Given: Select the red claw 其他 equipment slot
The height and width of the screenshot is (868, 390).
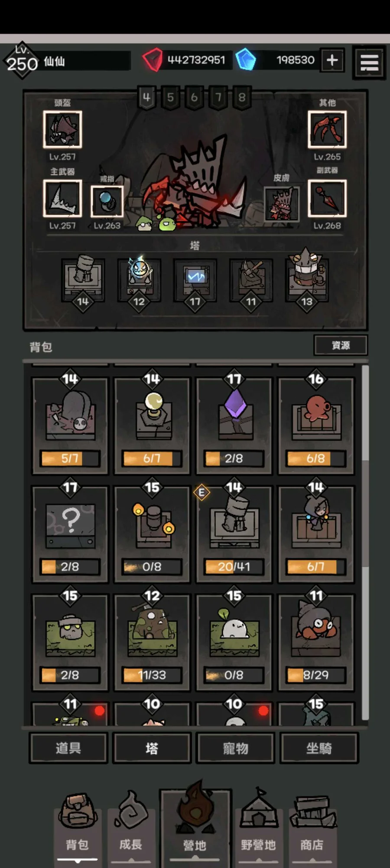Looking at the screenshot, I should 327,129.
